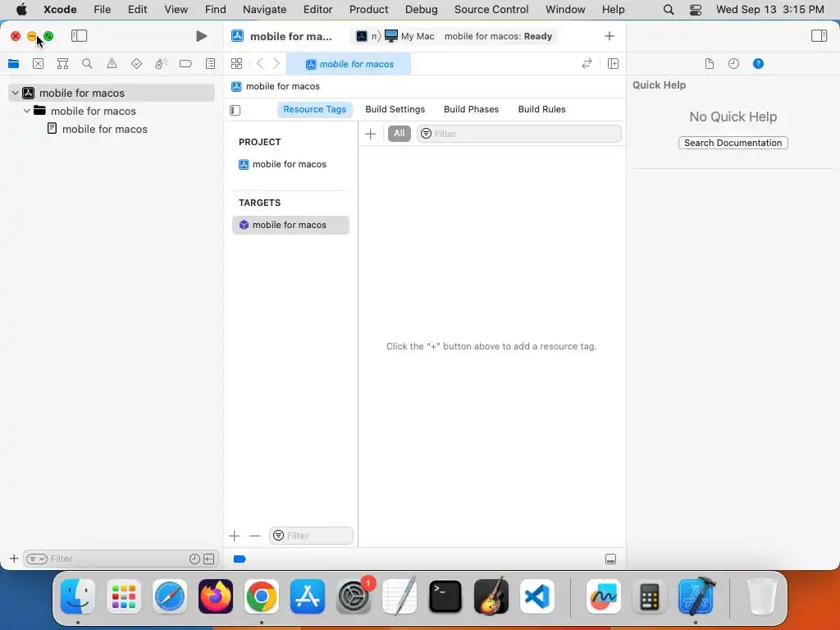
Task: Remove the selected target with minus button
Action: 255,536
